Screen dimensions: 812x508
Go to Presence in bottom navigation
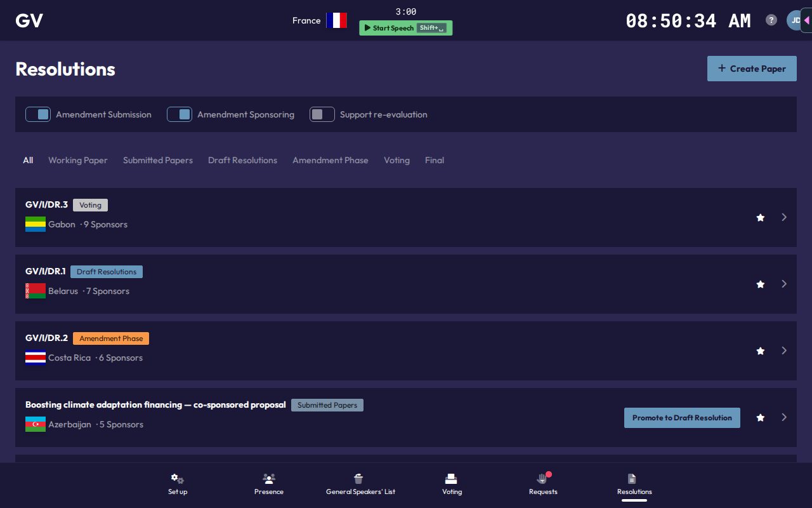pyautogui.click(x=269, y=484)
